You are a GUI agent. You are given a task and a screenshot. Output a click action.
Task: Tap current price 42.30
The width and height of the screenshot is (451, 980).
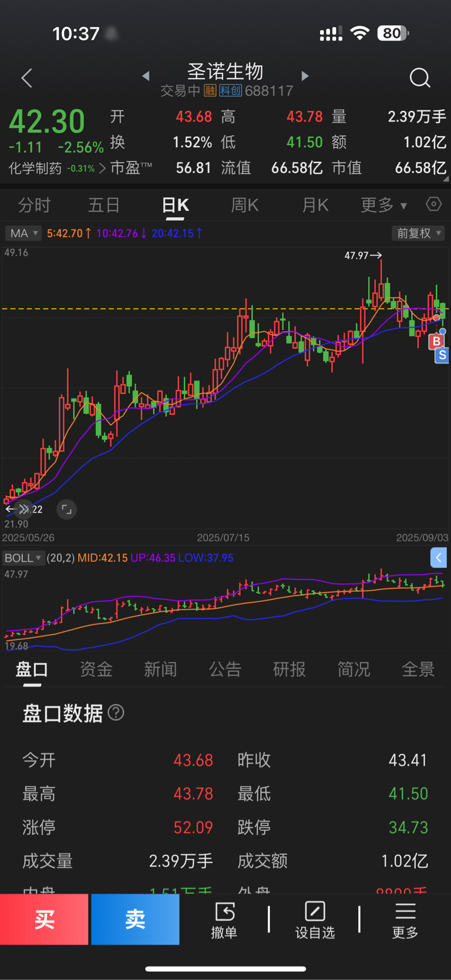47,122
